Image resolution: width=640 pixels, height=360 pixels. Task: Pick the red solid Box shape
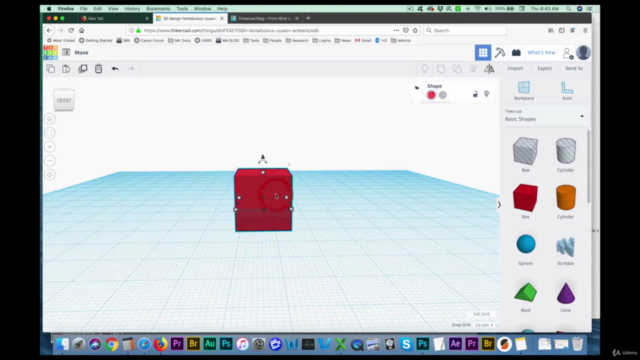pyautogui.click(x=525, y=198)
